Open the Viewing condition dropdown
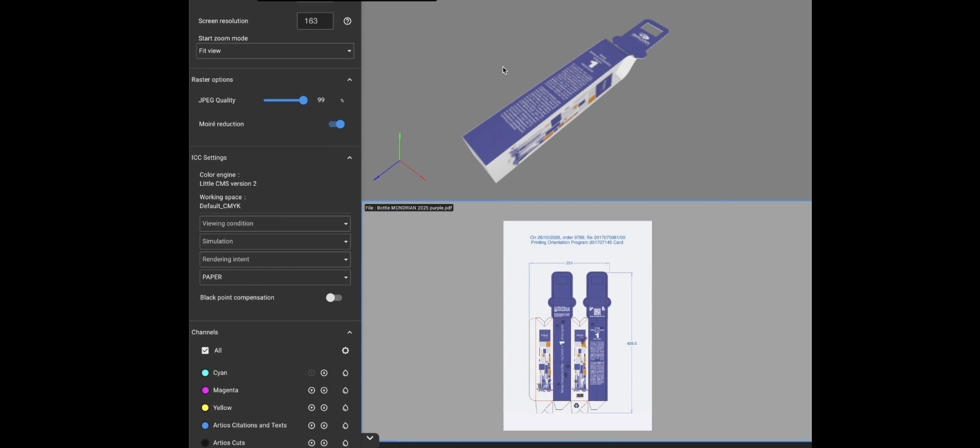This screenshot has height=448, width=980. click(x=275, y=224)
